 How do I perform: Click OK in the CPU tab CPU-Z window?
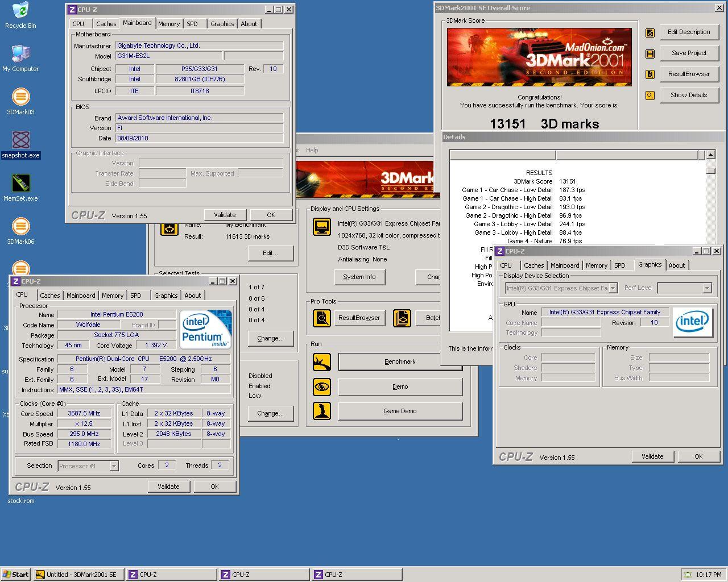pos(214,487)
